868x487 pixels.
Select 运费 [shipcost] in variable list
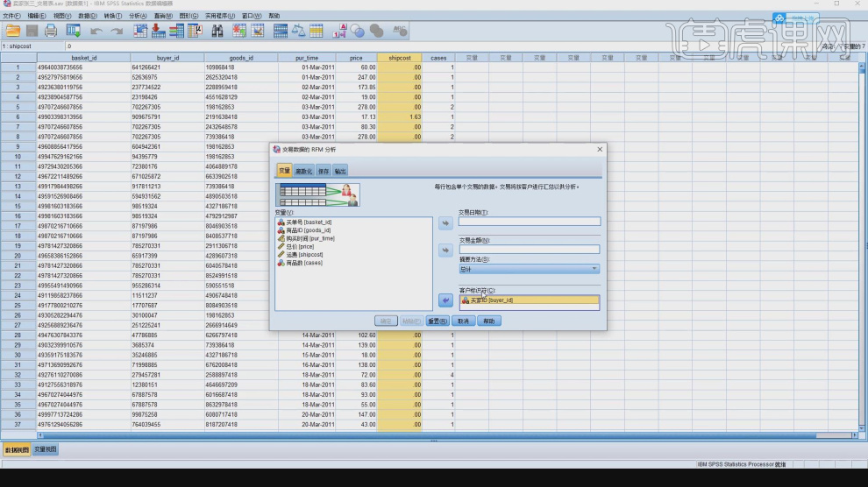[x=300, y=255]
